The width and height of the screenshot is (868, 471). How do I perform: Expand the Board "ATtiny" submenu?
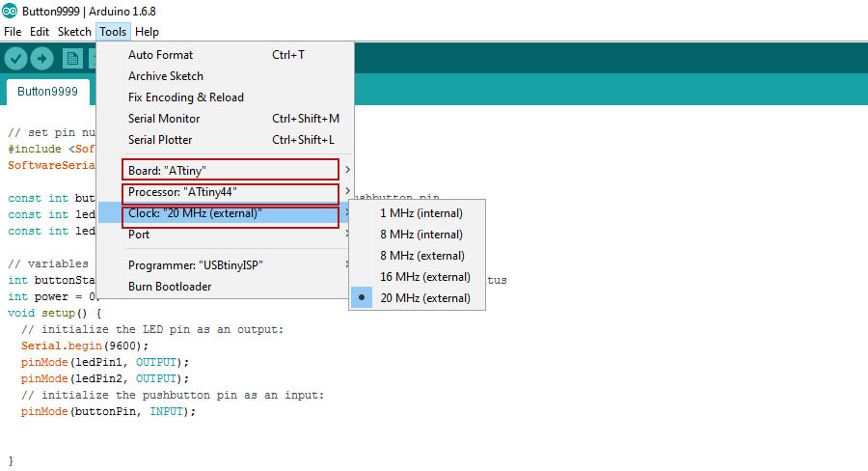(x=226, y=170)
